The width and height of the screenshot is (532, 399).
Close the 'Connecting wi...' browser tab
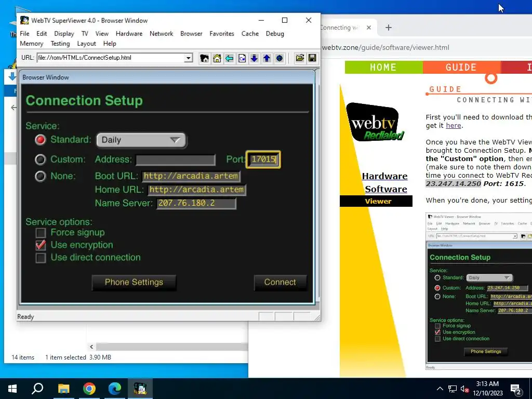[x=369, y=28]
